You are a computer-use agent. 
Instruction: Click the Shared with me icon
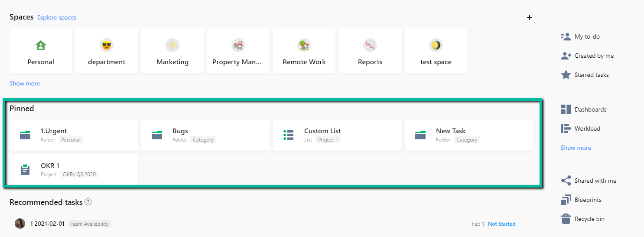566,181
